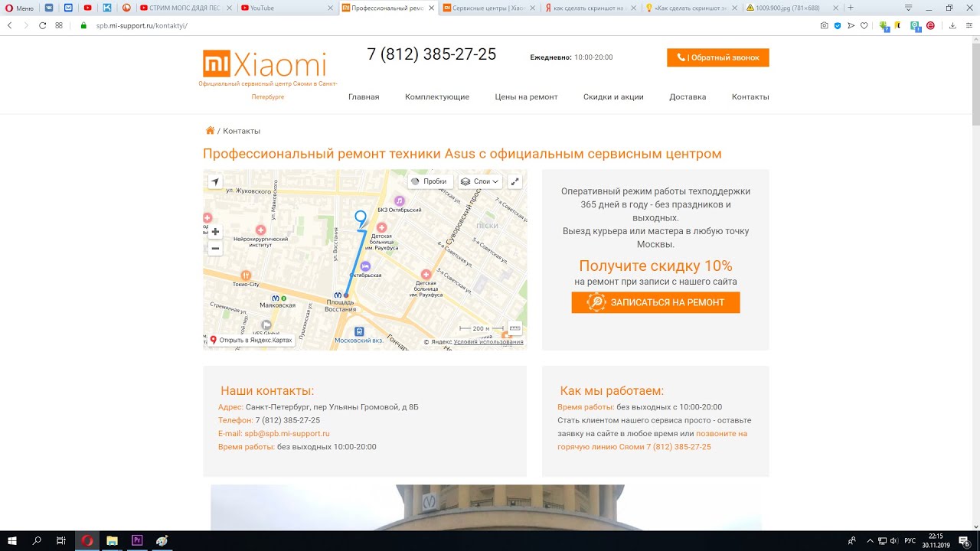Screen dimensions: 980x551
Task: Zoom out the map with minus
Action: click(215, 248)
